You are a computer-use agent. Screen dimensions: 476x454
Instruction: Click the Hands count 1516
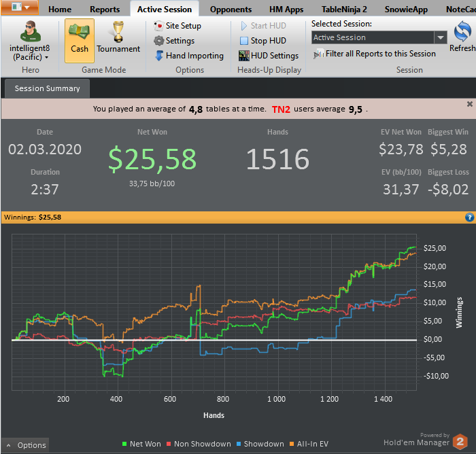click(277, 159)
